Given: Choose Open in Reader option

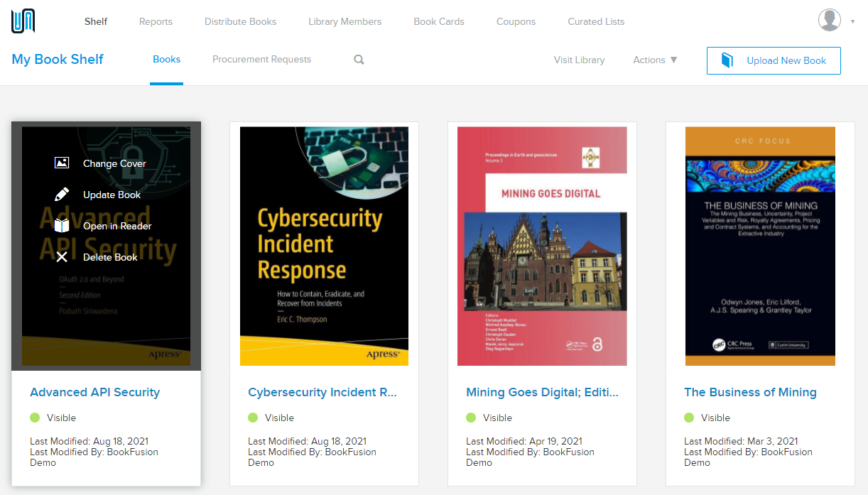Looking at the screenshot, I should pyautogui.click(x=117, y=226).
